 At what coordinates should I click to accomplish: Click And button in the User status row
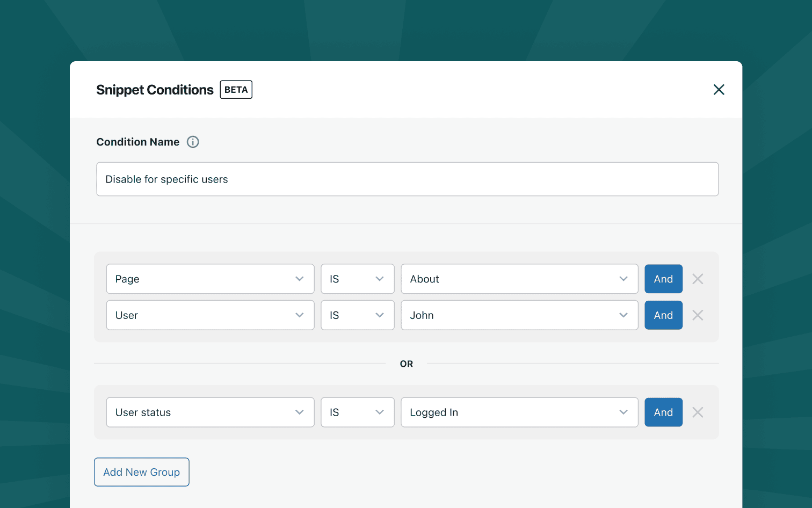point(663,412)
